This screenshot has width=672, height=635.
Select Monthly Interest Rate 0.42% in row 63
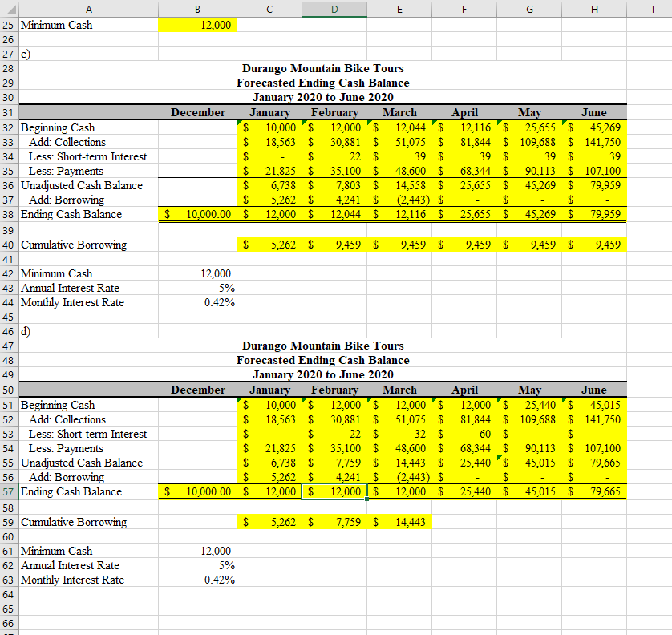(x=197, y=580)
